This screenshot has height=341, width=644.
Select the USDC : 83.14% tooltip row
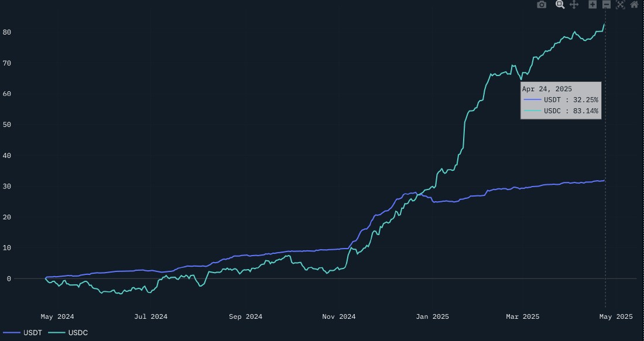(x=561, y=111)
